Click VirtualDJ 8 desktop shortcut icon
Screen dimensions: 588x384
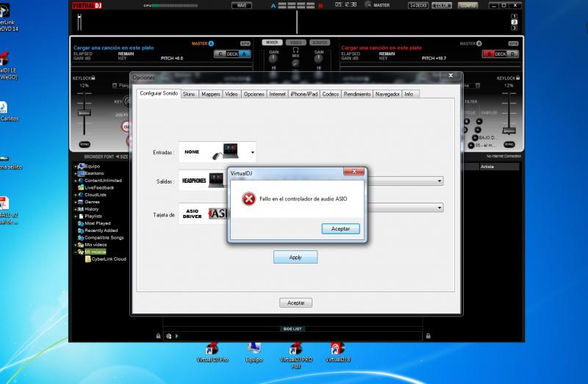[x=337, y=349]
